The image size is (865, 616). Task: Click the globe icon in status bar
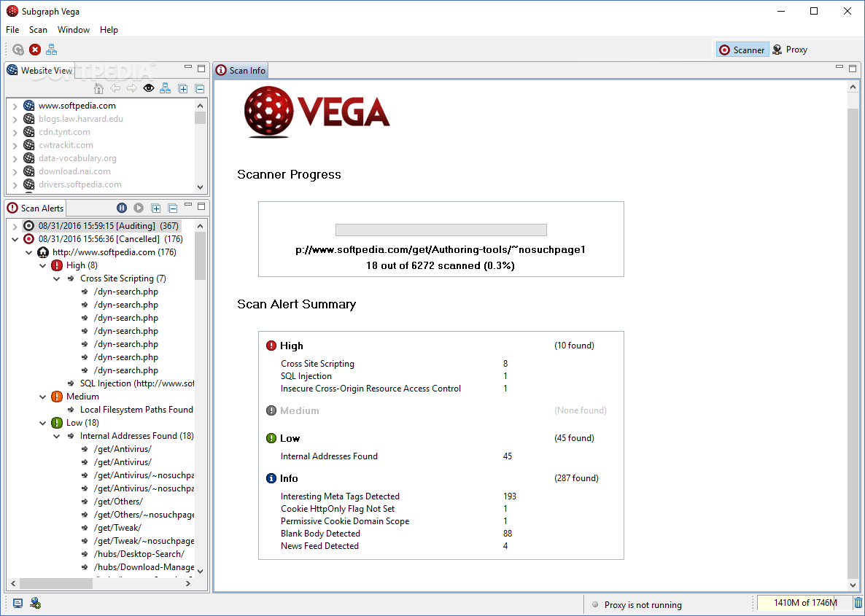(x=35, y=604)
